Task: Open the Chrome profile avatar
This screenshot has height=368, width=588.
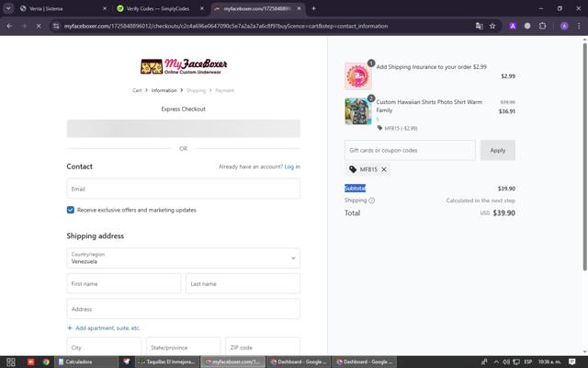Action: (x=564, y=26)
